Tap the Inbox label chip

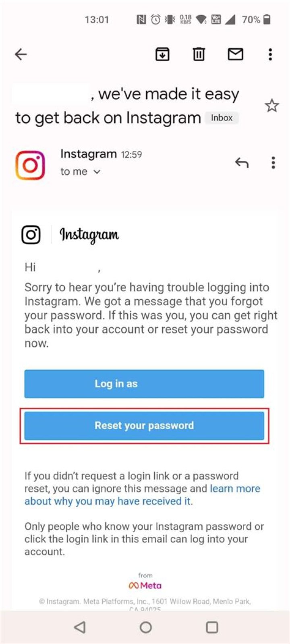click(222, 118)
